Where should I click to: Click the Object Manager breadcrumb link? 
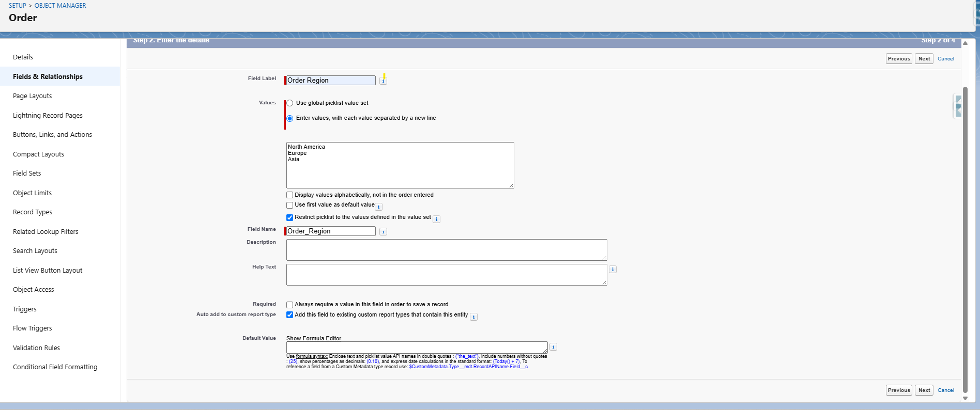click(60, 6)
